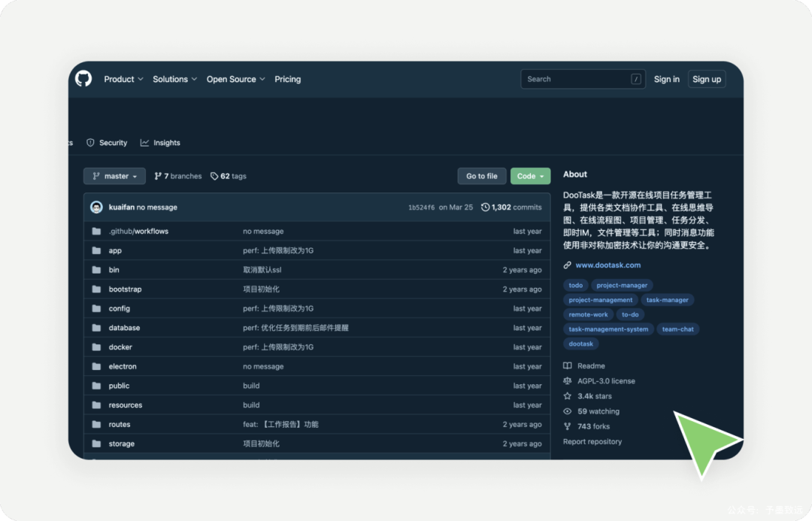Click the star icon beside 3.4k stars
The height and width of the screenshot is (521, 812).
[567, 396]
